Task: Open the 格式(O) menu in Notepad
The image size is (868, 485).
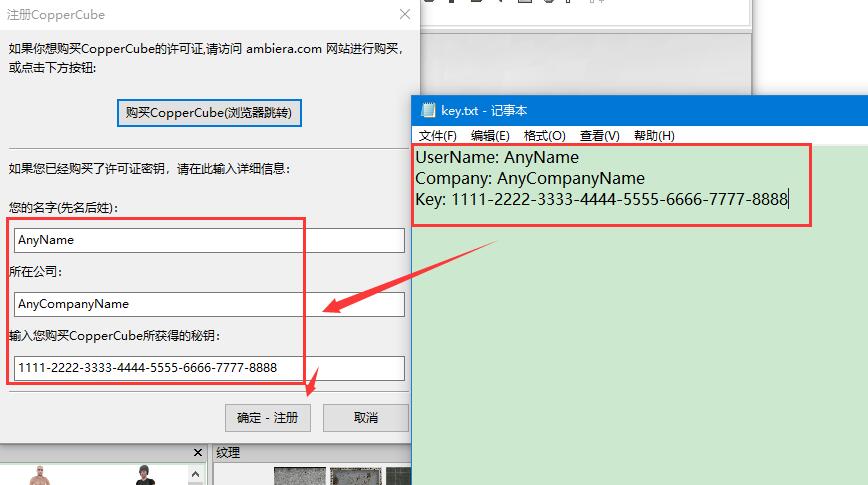Action: [544, 136]
